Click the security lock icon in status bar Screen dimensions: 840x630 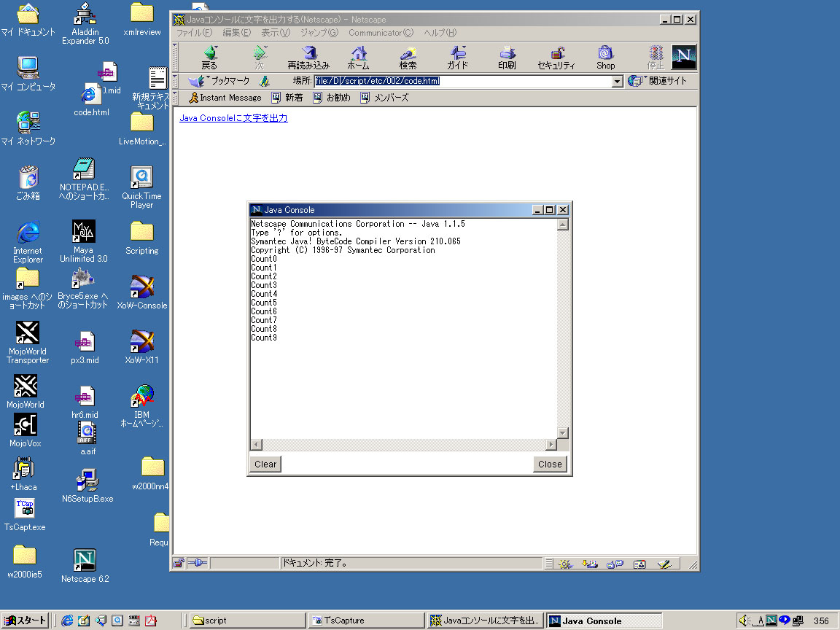click(x=179, y=563)
